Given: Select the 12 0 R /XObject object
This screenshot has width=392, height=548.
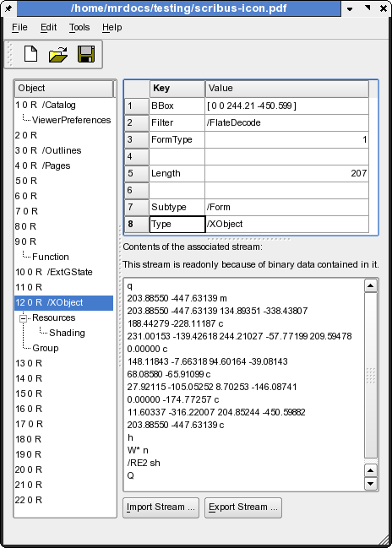Looking at the screenshot, I should [63, 302].
